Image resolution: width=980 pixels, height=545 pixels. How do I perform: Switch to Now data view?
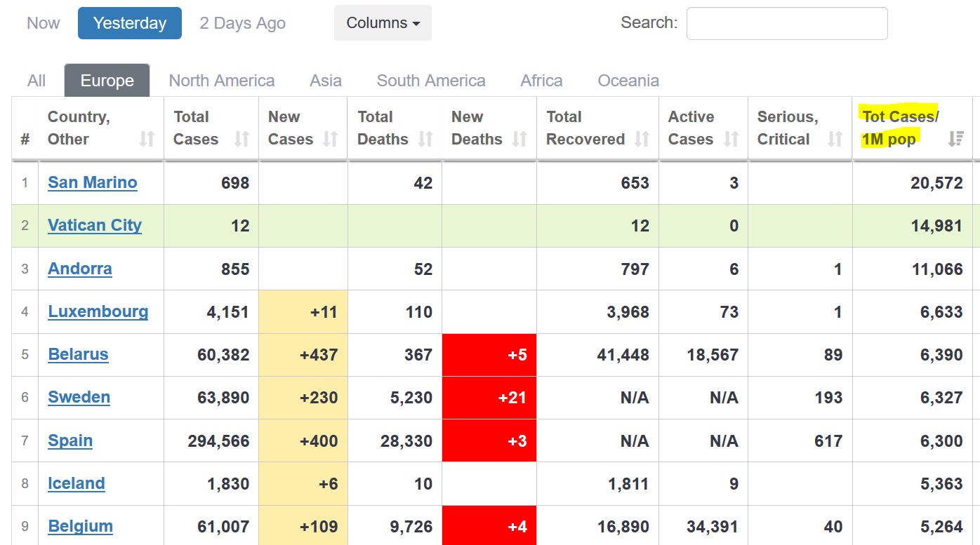[43, 23]
